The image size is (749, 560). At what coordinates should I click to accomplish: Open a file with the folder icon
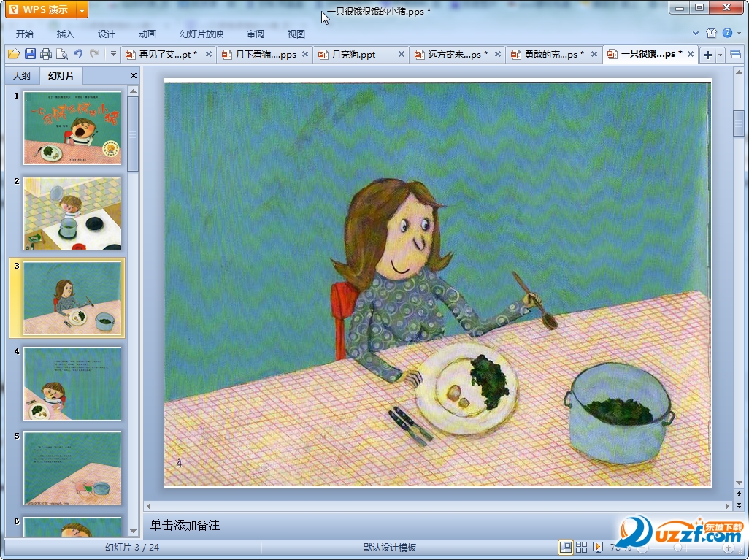pyautogui.click(x=13, y=54)
